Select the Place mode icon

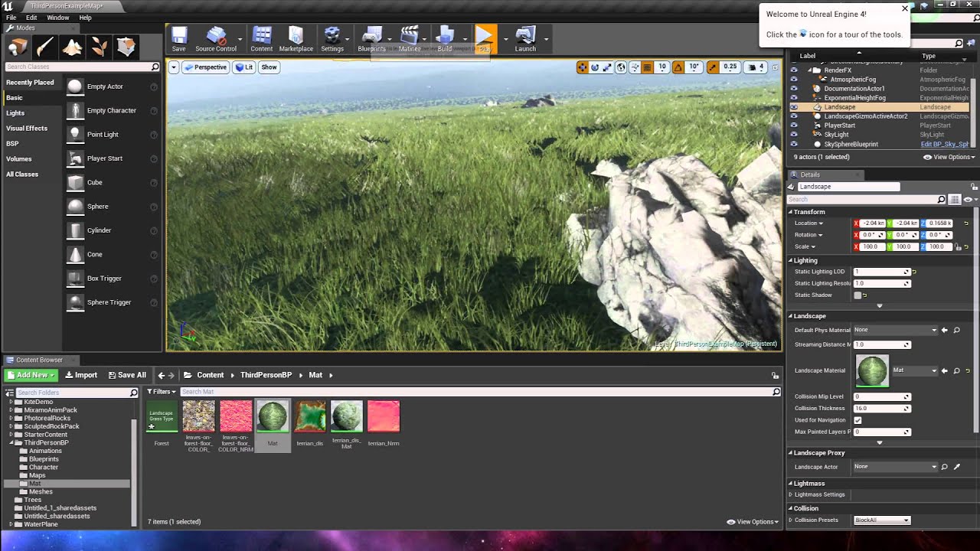pos(18,47)
